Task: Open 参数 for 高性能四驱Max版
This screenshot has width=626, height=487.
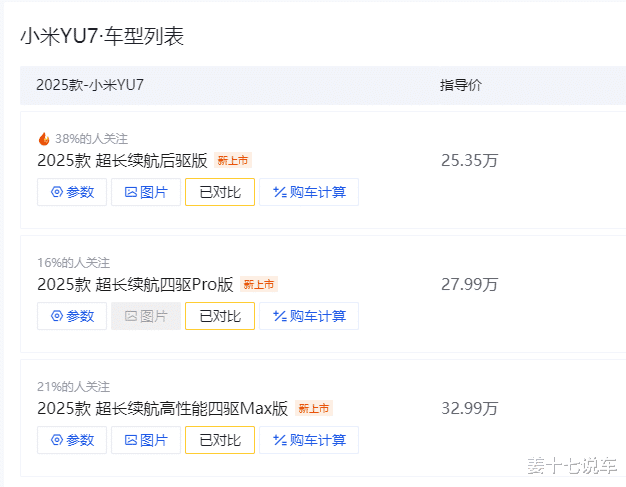Action: coord(72,440)
